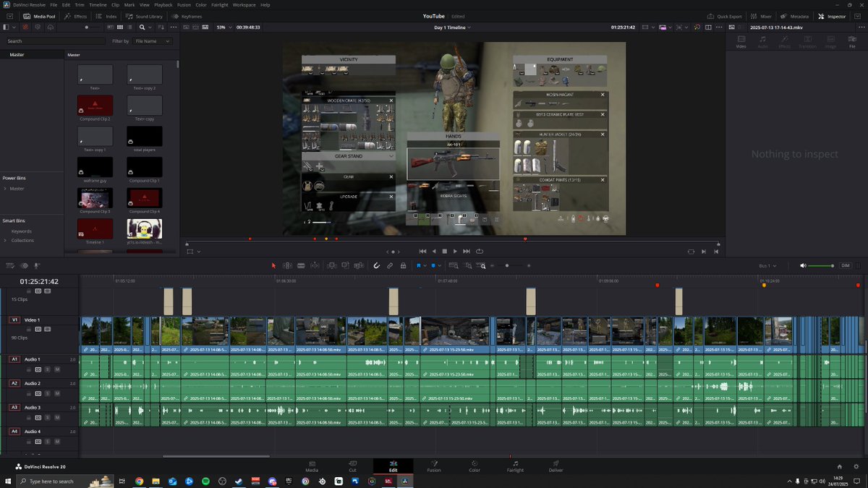Select the Compound Clip 2 thumbnail
Image resolution: width=868 pixels, height=488 pixels.
point(95,106)
